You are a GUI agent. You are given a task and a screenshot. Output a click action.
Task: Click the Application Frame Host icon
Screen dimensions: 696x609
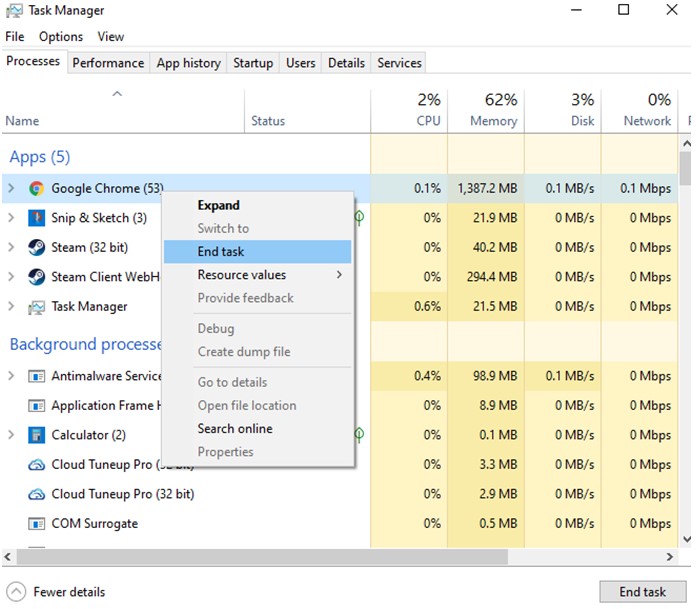[36, 406]
